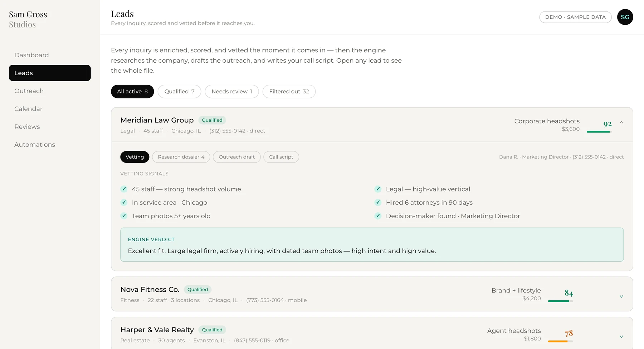
Task: Click the Meridian Law Group lead name
Action: coord(157,120)
